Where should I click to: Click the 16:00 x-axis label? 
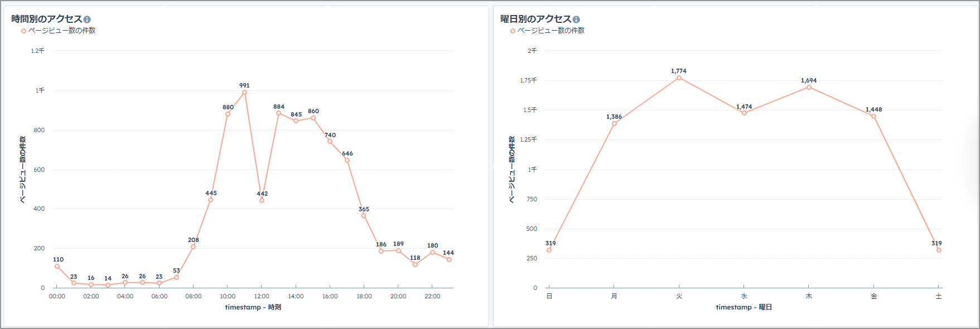coord(330,297)
